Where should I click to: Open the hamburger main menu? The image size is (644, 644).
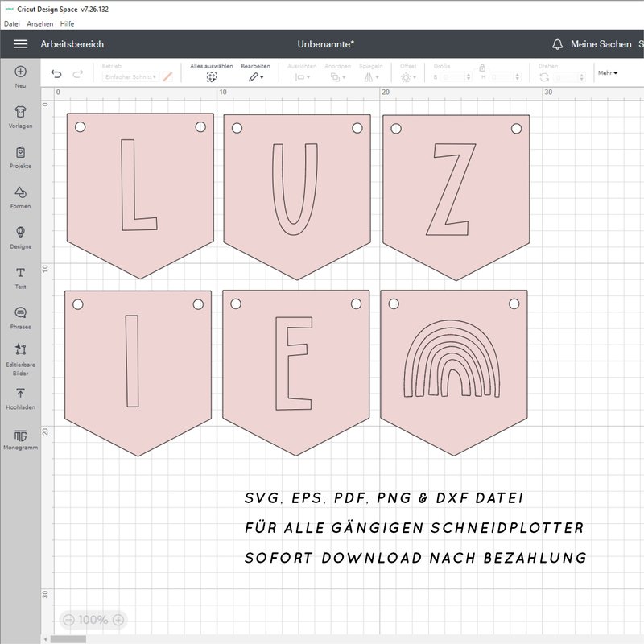(20, 44)
